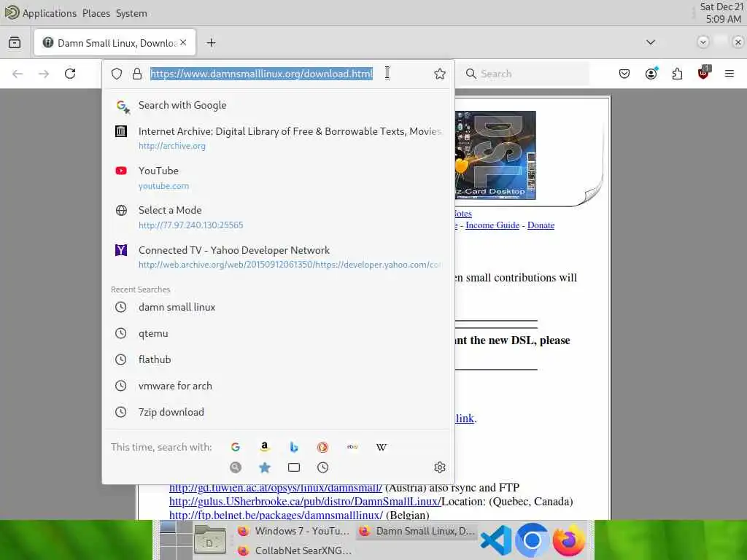The image size is (747, 560).
Task: Open the Internet Archive suggestion
Action: 278,138
